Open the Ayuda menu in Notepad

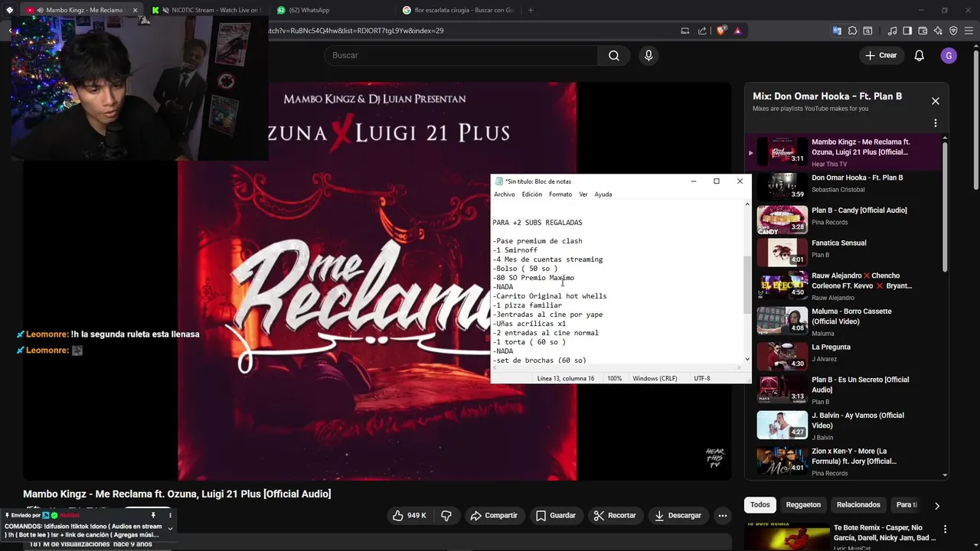tap(603, 194)
